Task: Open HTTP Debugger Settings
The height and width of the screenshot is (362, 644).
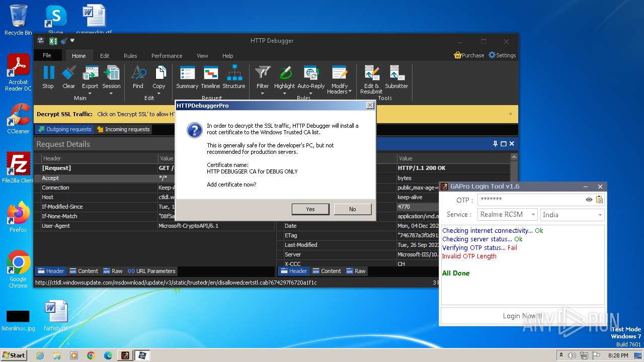Action: point(502,55)
